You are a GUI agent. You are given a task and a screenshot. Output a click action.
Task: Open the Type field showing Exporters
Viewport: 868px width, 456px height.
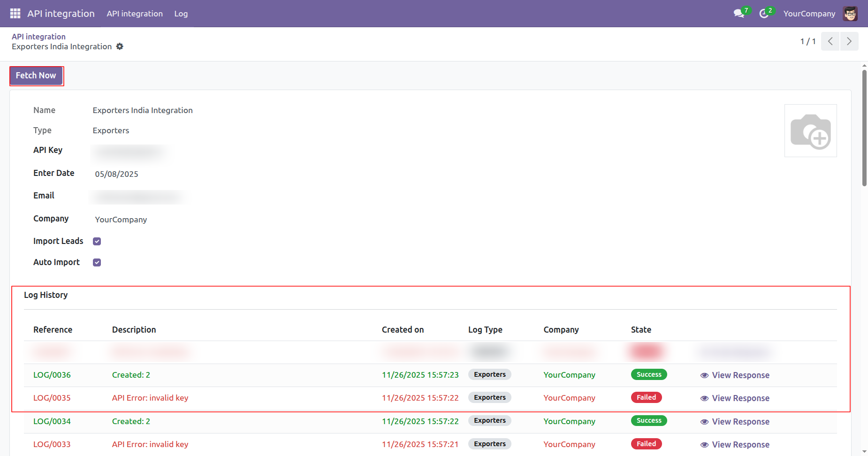pos(111,130)
